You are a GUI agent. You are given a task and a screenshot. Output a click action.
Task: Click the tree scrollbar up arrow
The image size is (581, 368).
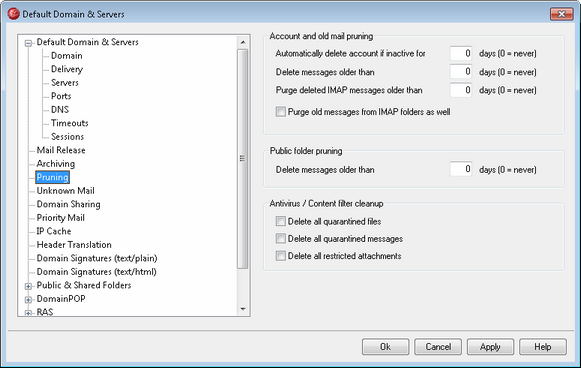point(243,42)
